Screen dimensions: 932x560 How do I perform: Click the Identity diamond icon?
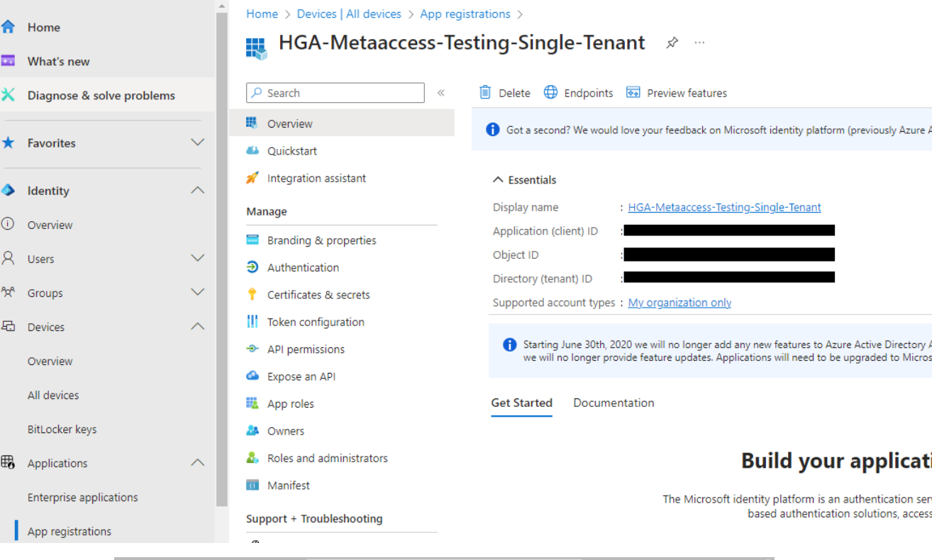(8, 190)
